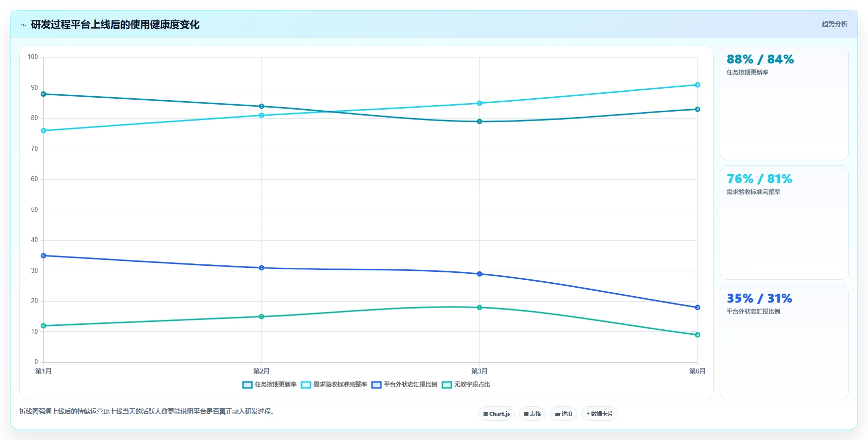Toggle the 平台外状态汇报比例 legend item

[x=404, y=384]
